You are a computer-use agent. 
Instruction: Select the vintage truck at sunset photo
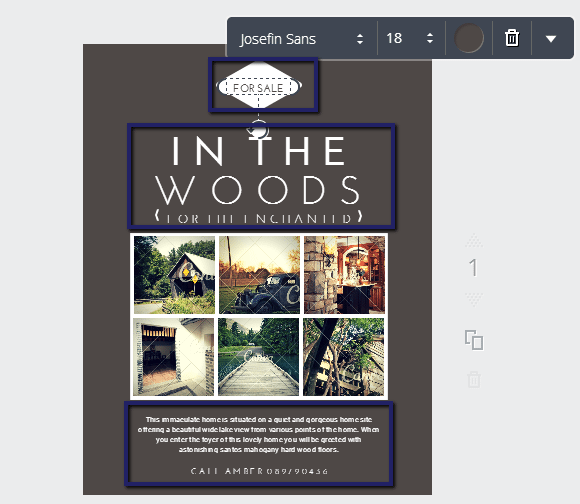pos(259,275)
